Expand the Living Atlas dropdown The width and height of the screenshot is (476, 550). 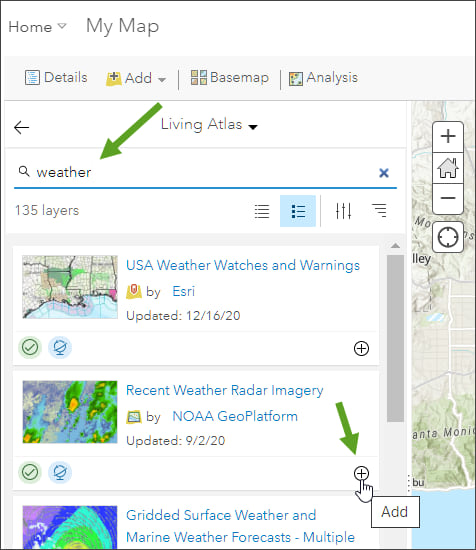209,125
